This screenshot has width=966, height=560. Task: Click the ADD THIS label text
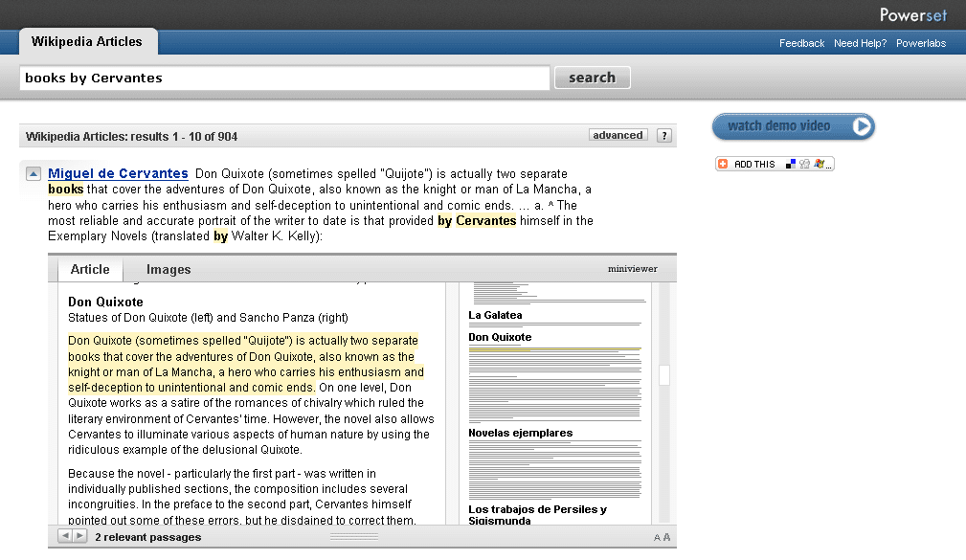[754, 164]
